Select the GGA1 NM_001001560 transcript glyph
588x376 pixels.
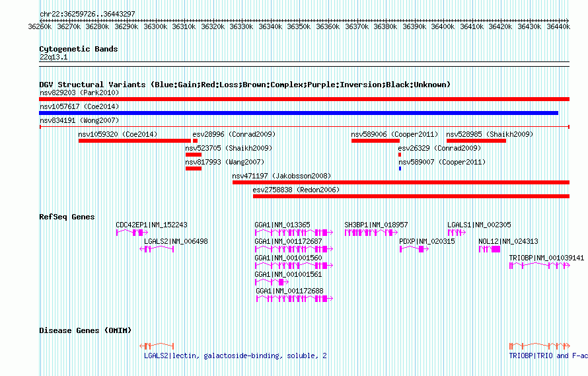(293, 266)
